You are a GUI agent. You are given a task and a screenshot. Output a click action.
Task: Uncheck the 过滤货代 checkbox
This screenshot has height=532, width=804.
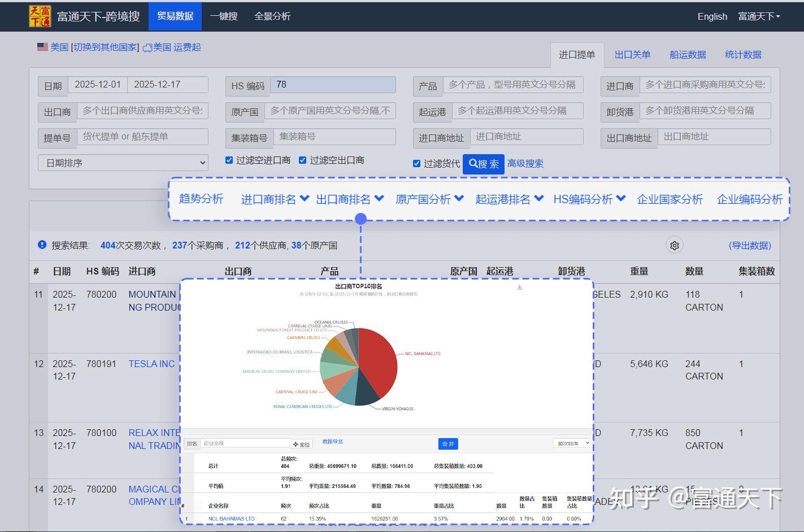coord(416,163)
